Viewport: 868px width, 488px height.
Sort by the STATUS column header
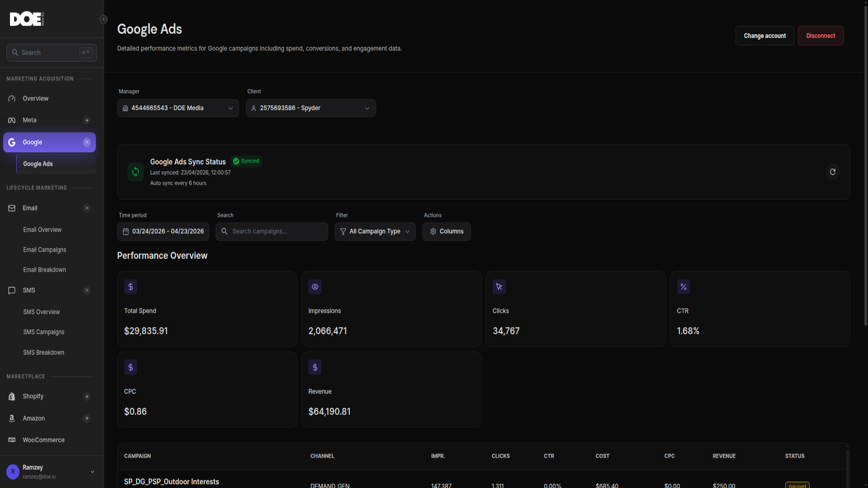click(x=795, y=456)
